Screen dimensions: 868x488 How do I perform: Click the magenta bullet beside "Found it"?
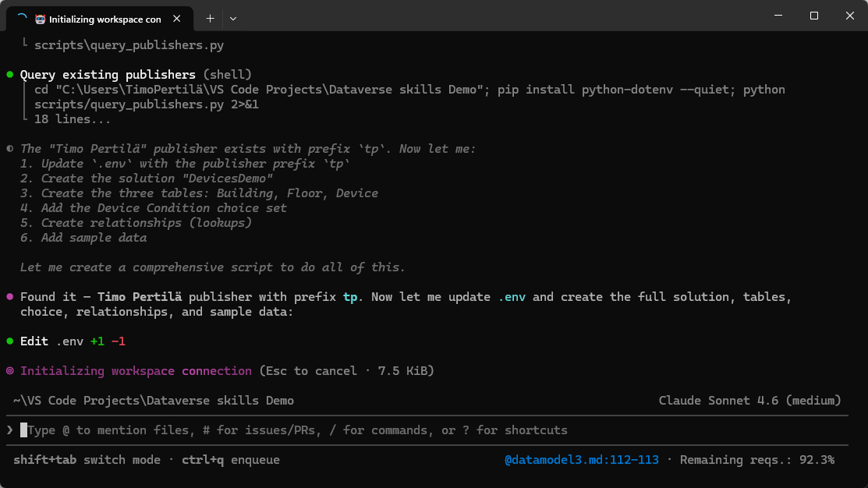10,297
